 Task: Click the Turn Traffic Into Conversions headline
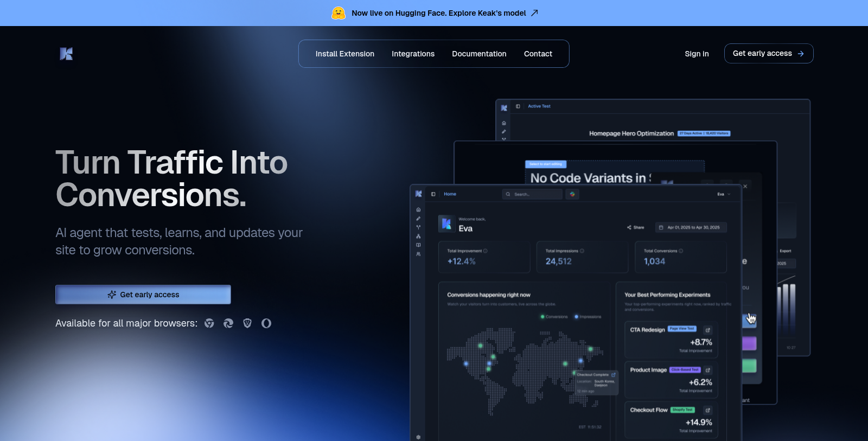pyautogui.click(x=171, y=178)
